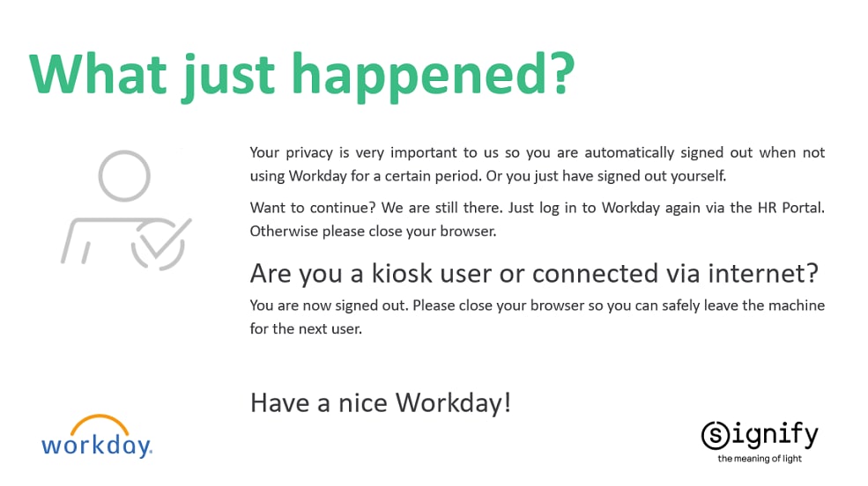This screenshot has height=486, width=868.
Task: Click the user silhouette shoulder outline
Action: point(88,230)
